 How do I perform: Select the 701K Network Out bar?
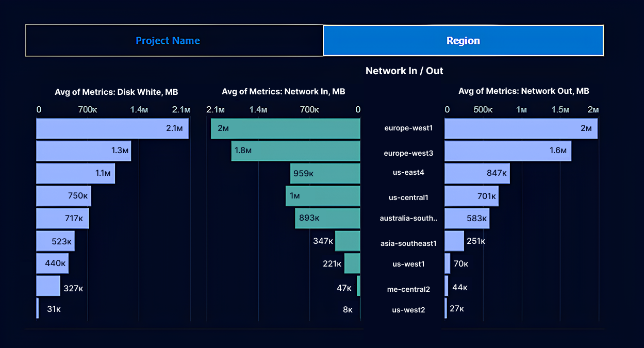[471, 196]
